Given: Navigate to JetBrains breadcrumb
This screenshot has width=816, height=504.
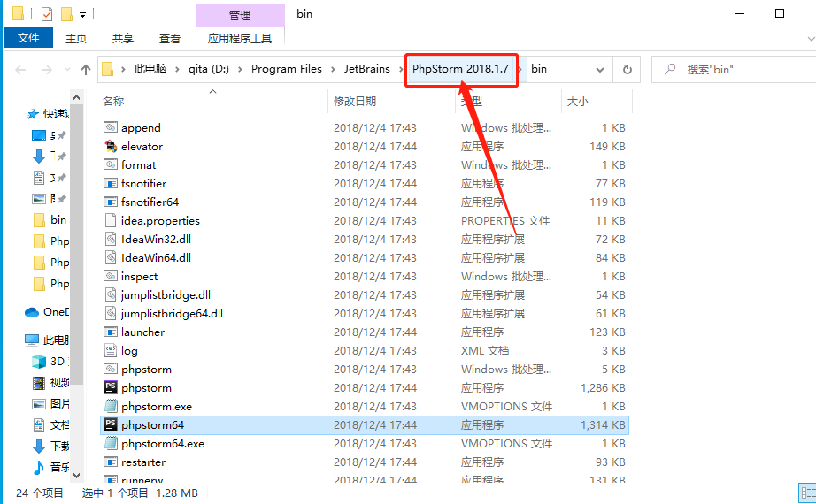Looking at the screenshot, I should click(367, 69).
